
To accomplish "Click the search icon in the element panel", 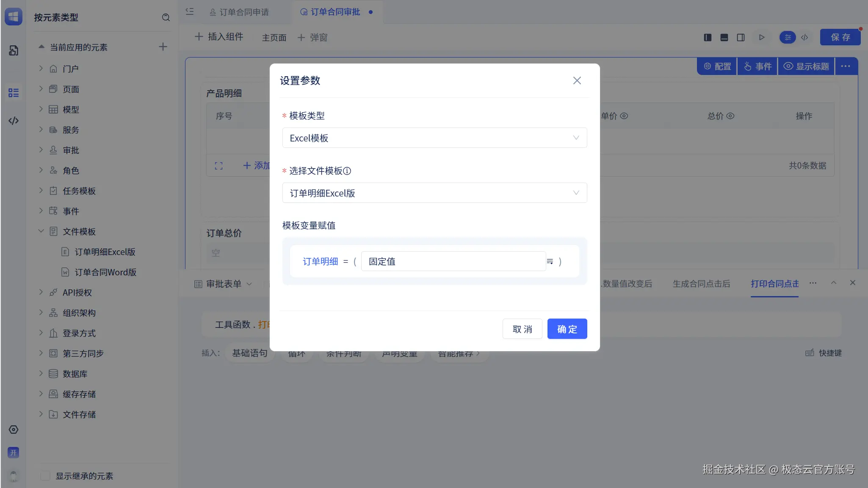I will click(166, 17).
